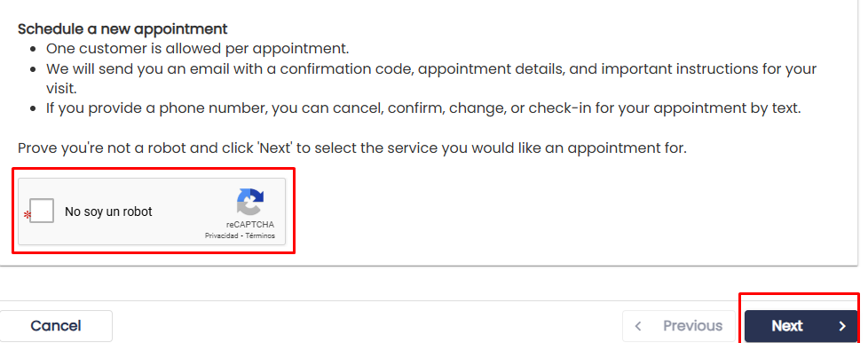Click the 'Schedule a new appointment' heading
Screen dimensions: 868x343
pyautogui.click(x=122, y=28)
